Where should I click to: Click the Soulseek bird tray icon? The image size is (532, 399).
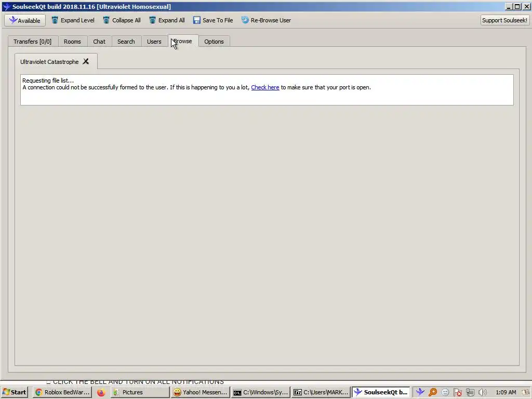pyautogui.click(x=420, y=392)
